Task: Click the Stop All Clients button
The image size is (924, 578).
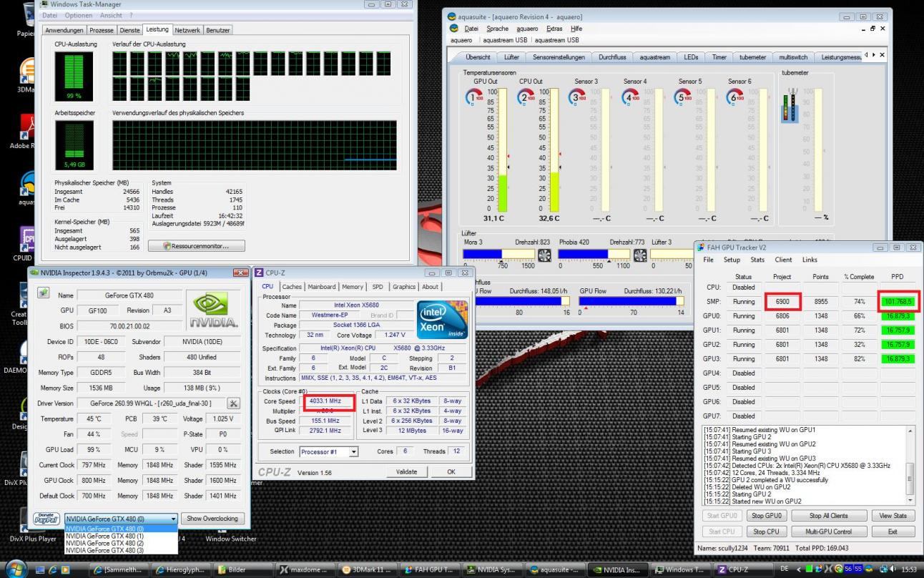Action: [x=829, y=516]
